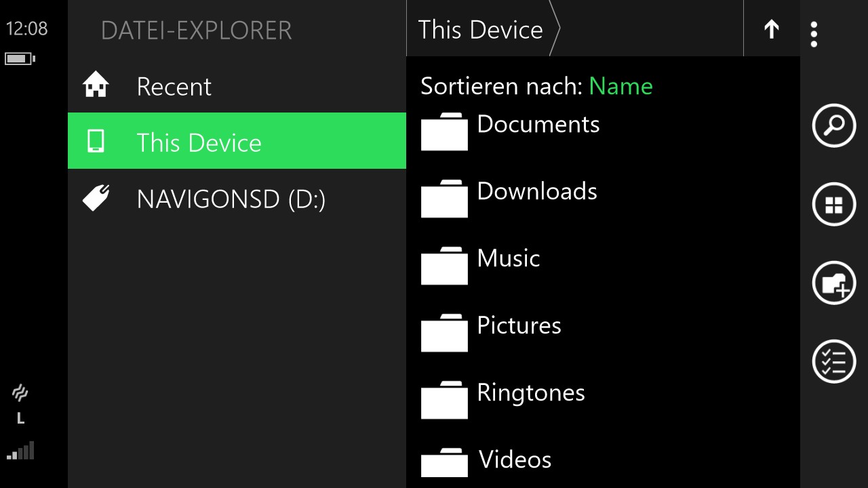
Task: Click the phone icon beside This Device
Action: (x=96, y=142)
